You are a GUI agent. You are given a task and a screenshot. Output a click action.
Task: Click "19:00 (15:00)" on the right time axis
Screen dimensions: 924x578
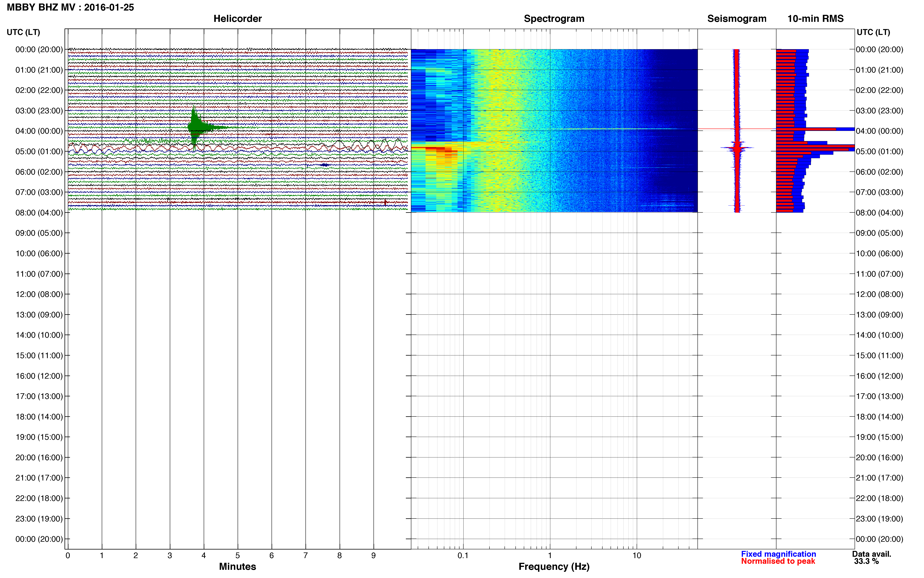879,437
